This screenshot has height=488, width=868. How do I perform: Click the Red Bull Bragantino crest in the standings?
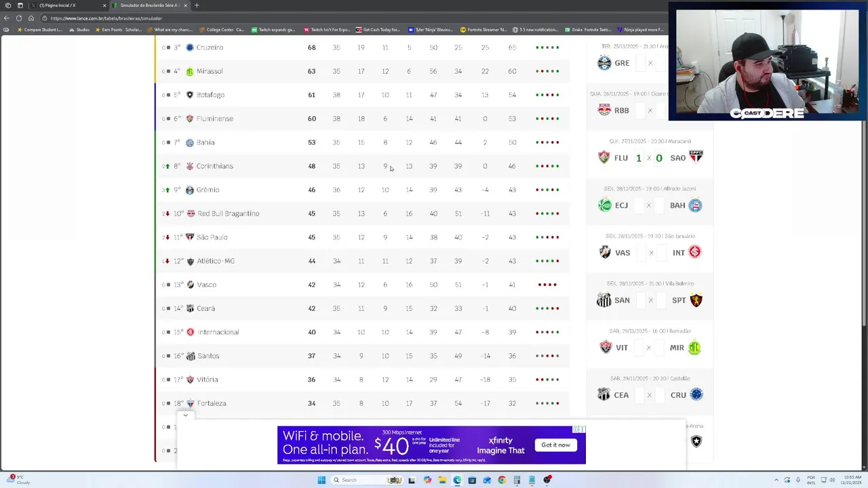click(x=191, y=213)
